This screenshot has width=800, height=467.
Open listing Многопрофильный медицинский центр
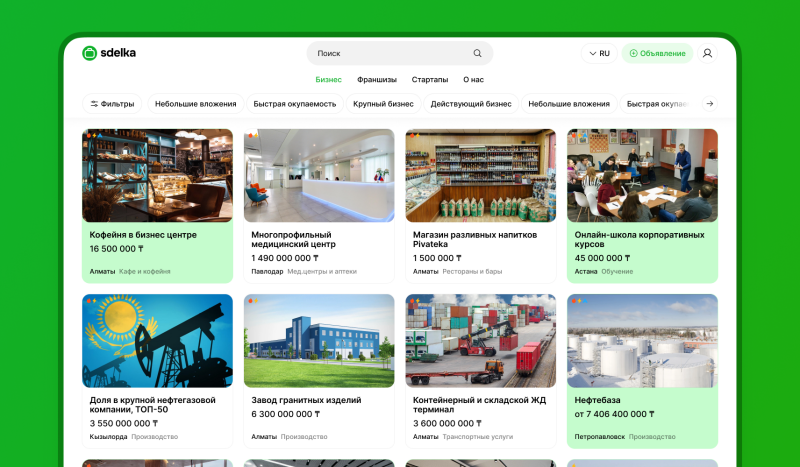pos(293,239)
